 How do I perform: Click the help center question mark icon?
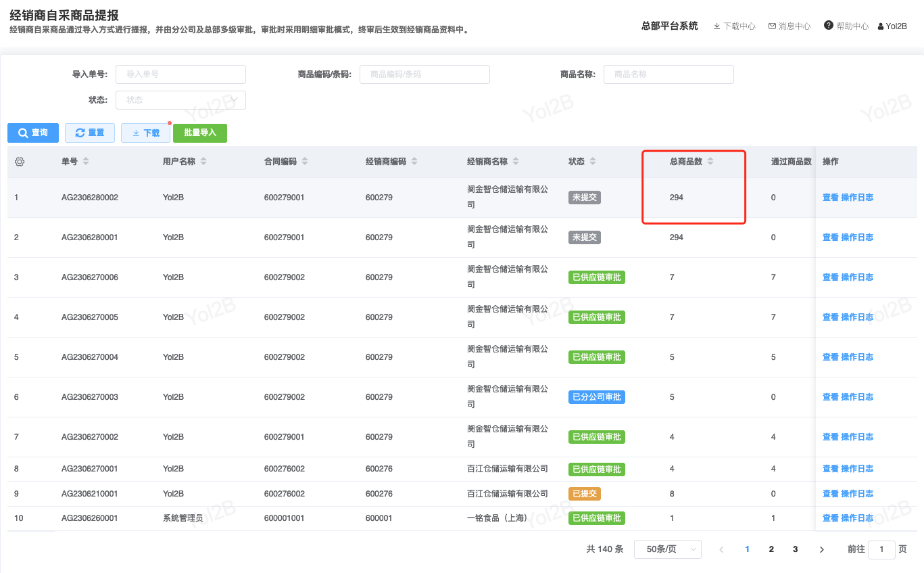click(828, 26)
